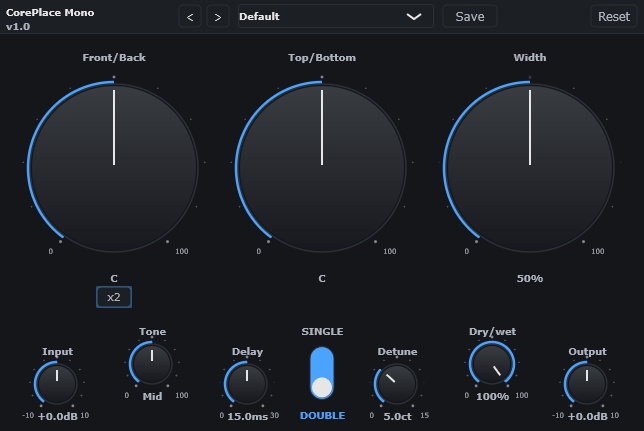This screenshot has width=644, height=431.
Task: Click the Delay knob
Action: tap(246, 383)
